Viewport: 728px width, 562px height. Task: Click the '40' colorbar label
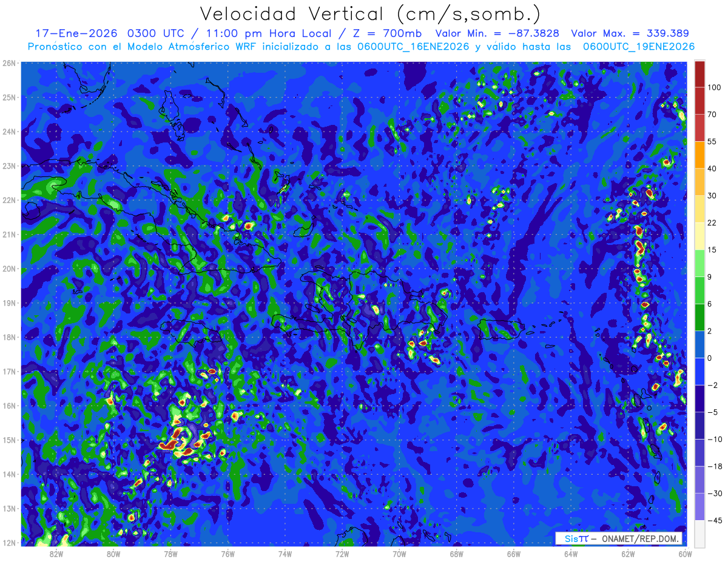pyautogui.click(x=712, y=169)
